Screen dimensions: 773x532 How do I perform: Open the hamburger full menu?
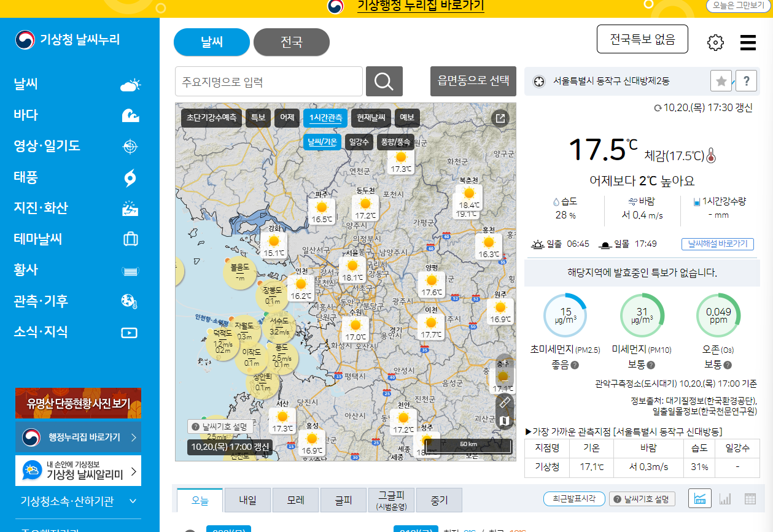(748, 42)
